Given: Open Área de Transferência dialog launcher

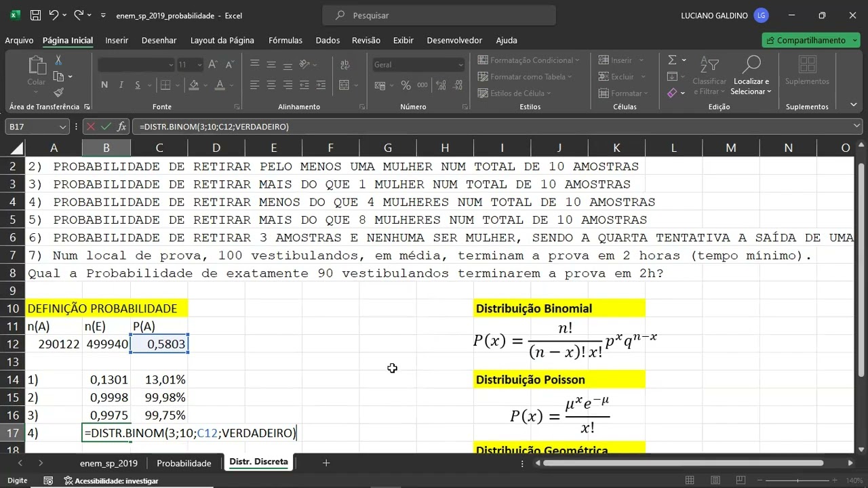Looking at the screenshot, I should point(87,107).
